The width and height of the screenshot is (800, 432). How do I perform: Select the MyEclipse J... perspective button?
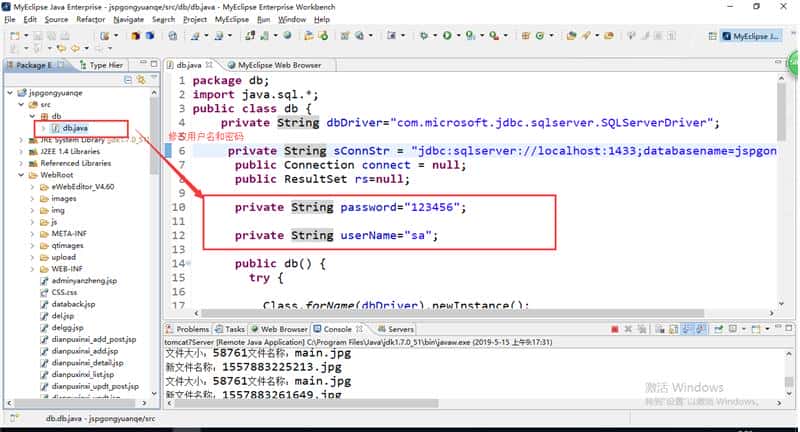coord(750,36)
